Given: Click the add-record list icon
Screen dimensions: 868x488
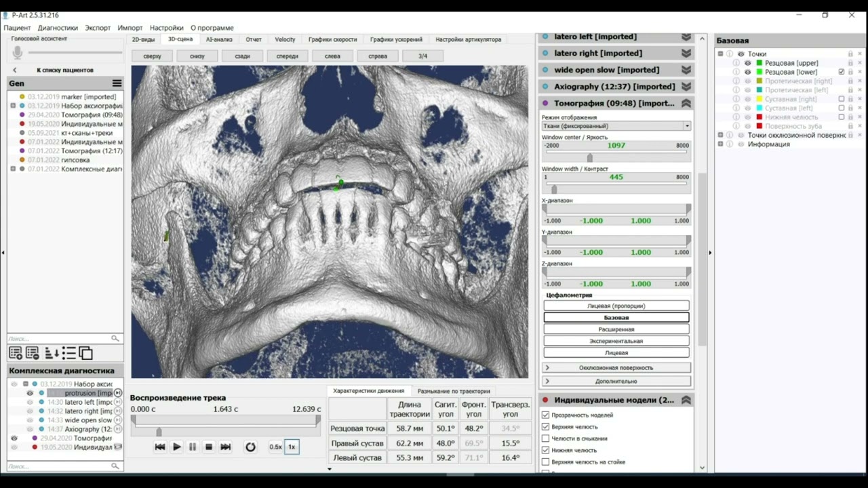Looking at the screenshot, I should pos(15,352).
